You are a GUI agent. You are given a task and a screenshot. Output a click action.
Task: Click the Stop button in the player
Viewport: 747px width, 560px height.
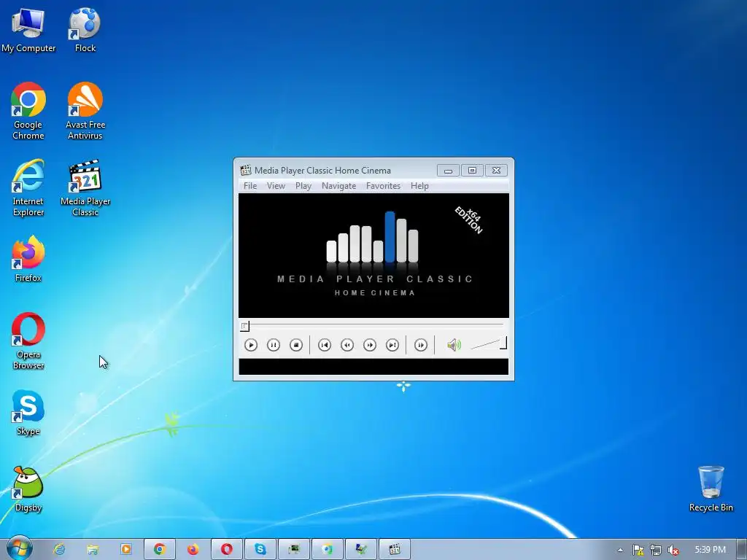click(x=296, y=345)
